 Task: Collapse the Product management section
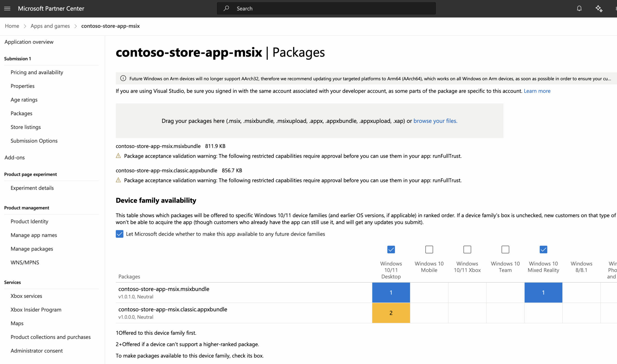tap(26, 208)
